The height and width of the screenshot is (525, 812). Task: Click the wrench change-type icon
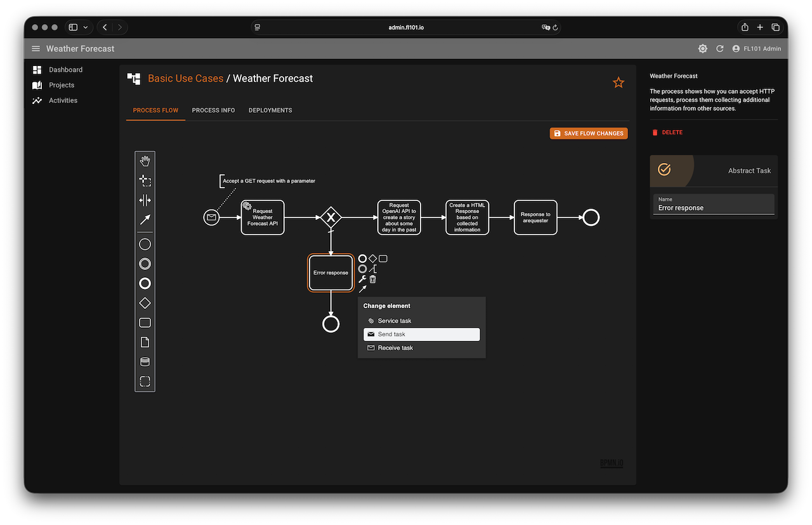point(362,279)
